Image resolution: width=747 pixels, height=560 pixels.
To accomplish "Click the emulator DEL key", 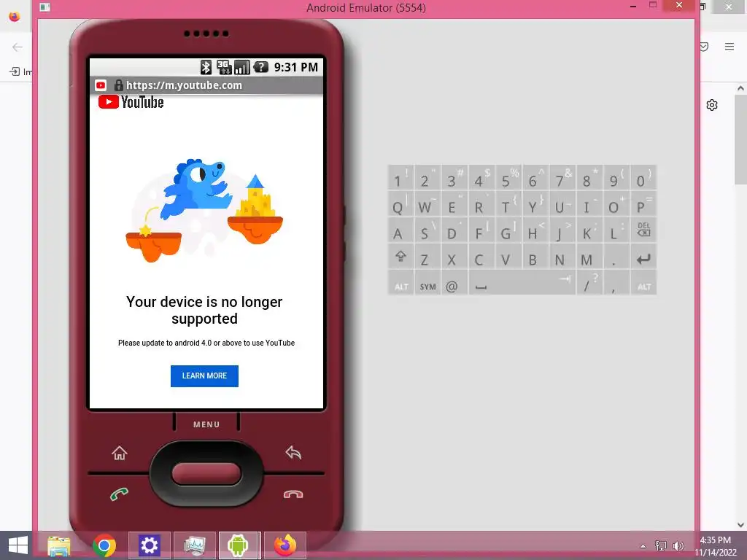I will [x=643, y=230].
